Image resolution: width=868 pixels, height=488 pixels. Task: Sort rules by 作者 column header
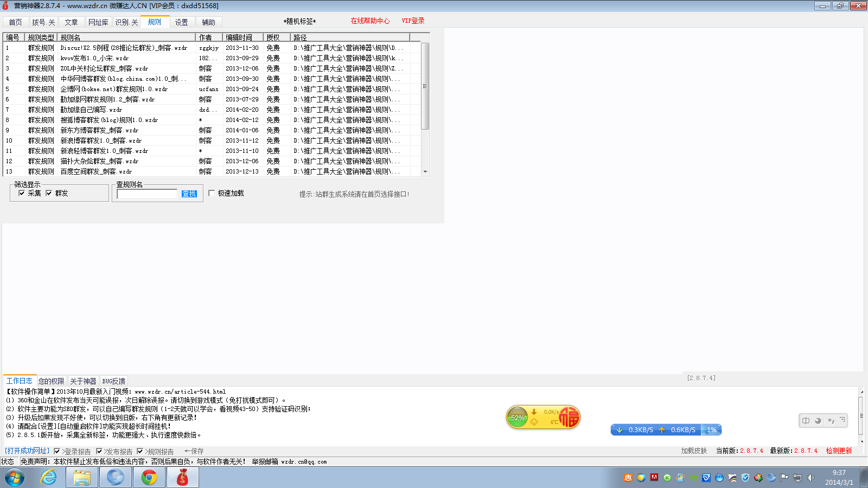(x=206, y=37)
